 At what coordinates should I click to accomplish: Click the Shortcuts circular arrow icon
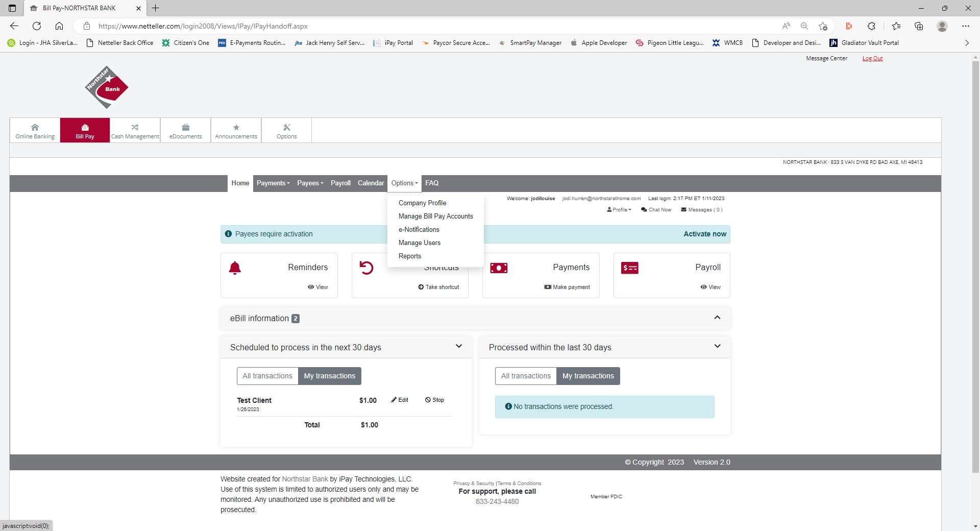coord(366,268)
